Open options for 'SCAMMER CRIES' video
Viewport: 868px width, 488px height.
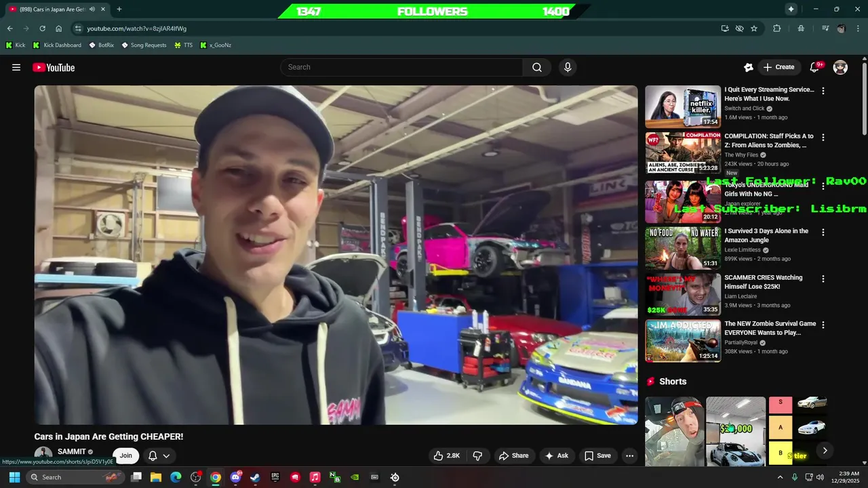click(823, 279)
